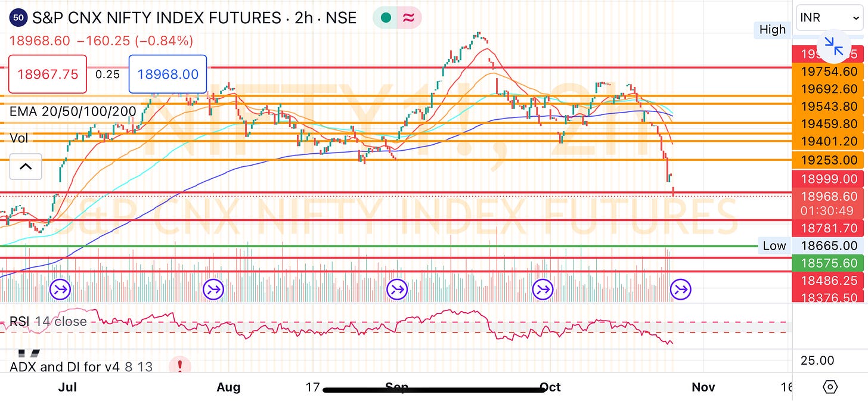Click the 19401.20 price level label

[829, 141]
